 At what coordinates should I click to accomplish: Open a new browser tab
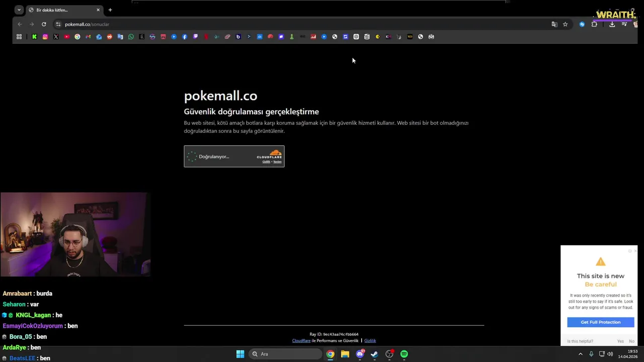pyautogui.click(x=110, y=10)
